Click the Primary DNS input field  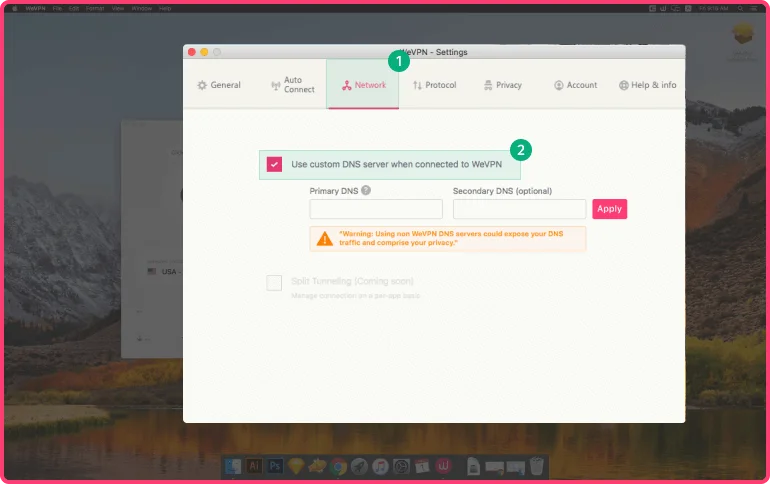pos(376,209)
